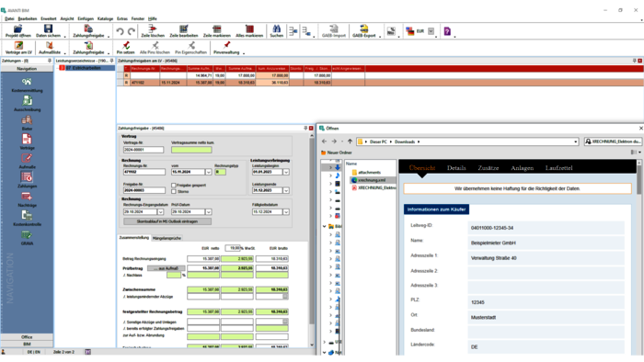Click the Projekt öffnen toolbar icon

(17, 28)
